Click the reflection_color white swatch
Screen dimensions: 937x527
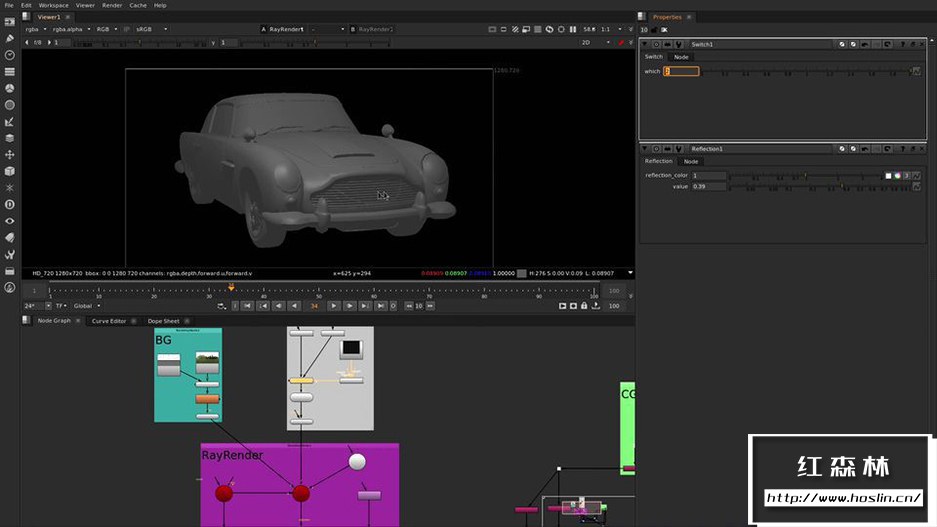[x=888, y=175]
